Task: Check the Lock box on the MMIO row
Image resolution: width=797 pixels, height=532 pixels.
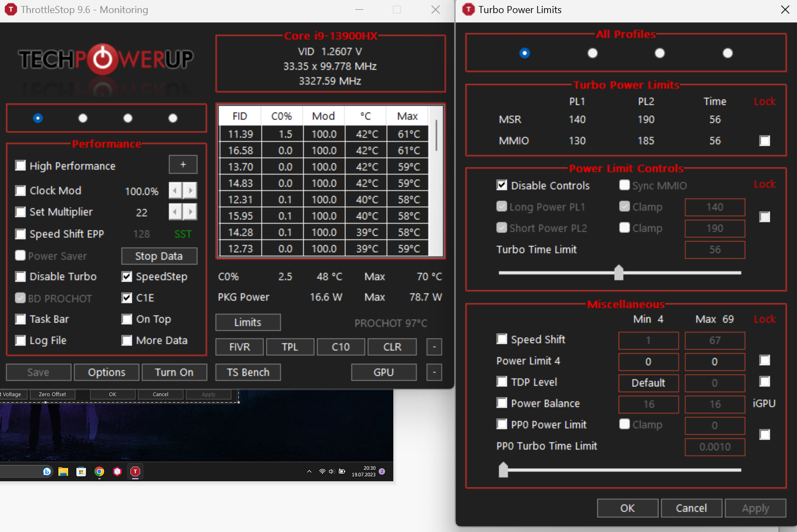Action: click(x=765, y=141)
